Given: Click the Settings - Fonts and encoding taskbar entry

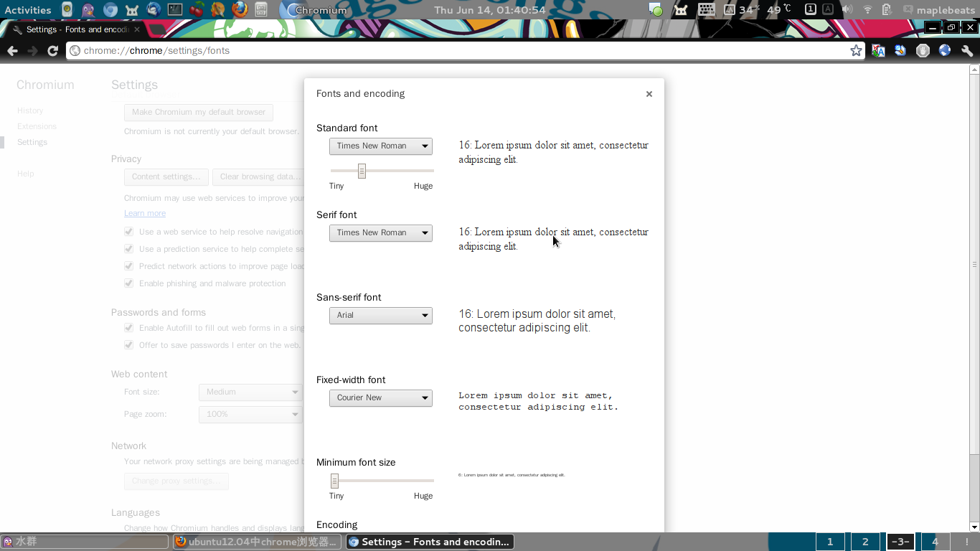Looking at the screenshot, I should click(430, 542).
